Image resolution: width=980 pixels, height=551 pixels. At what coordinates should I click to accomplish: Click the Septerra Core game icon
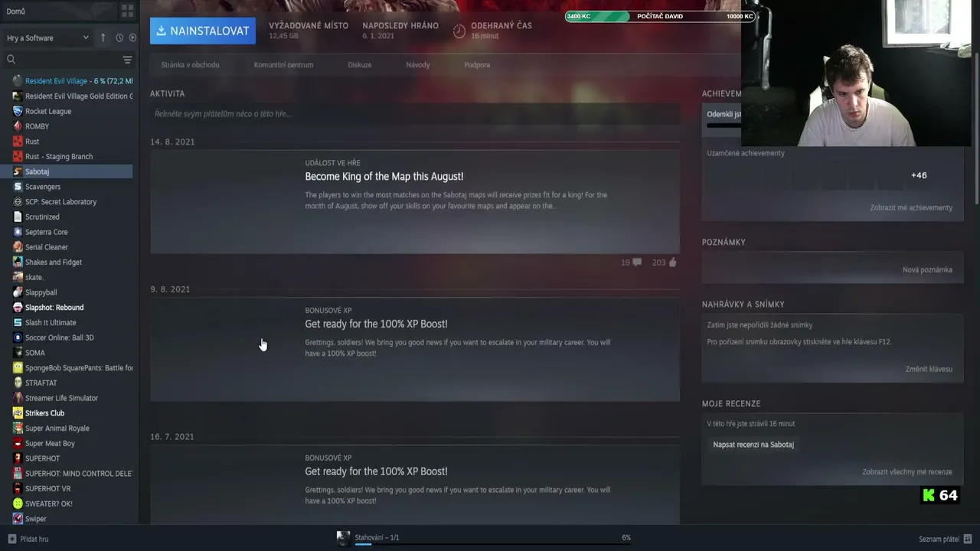[18, 232]
